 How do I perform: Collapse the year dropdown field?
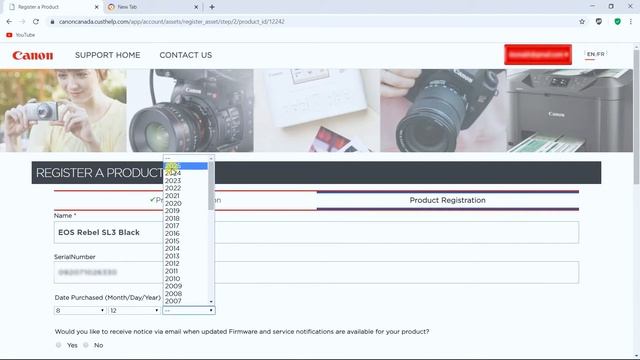coord(189,311)
